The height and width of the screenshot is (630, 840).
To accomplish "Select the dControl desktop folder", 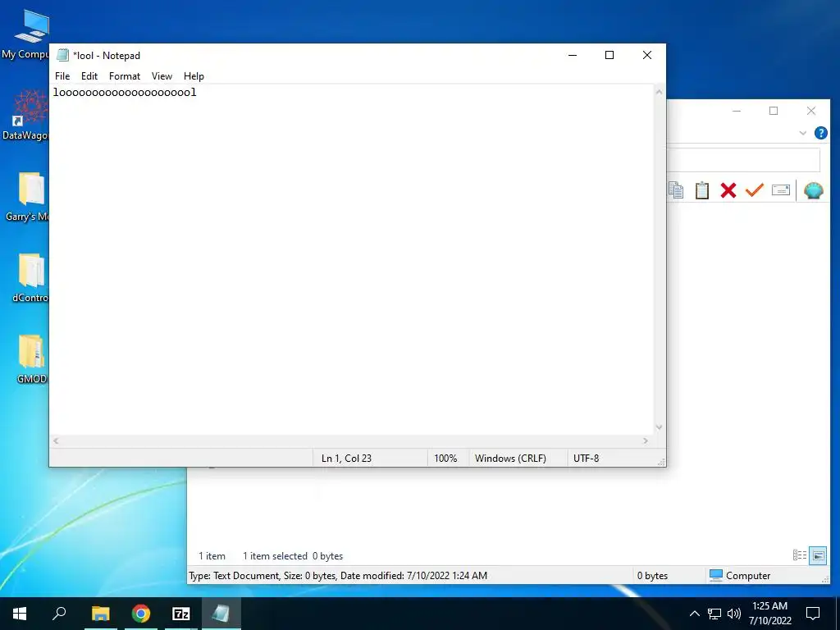I will click(x=30, y=279).
